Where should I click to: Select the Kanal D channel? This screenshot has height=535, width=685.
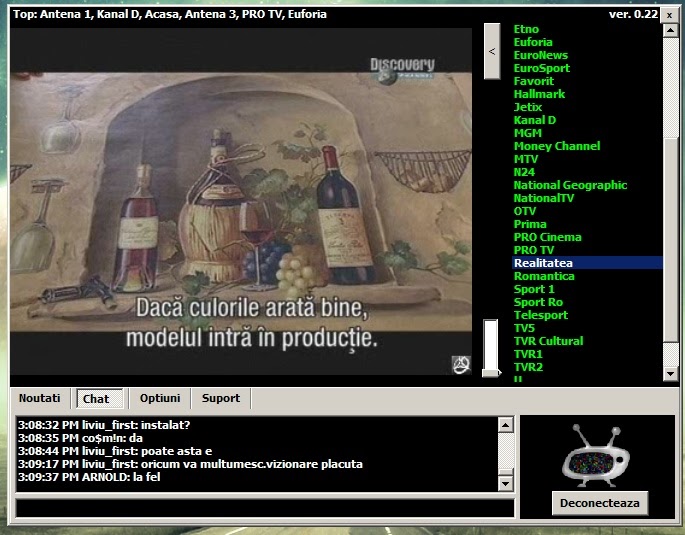[x=535, y=120]
